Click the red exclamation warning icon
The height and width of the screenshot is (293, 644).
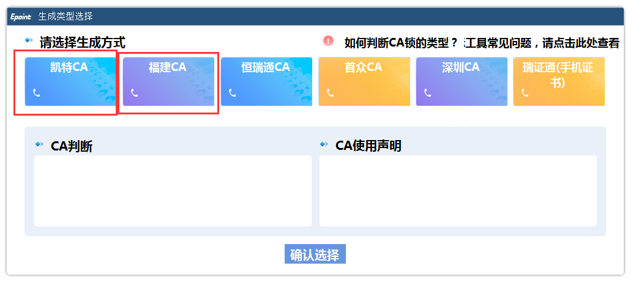(328, 40)
